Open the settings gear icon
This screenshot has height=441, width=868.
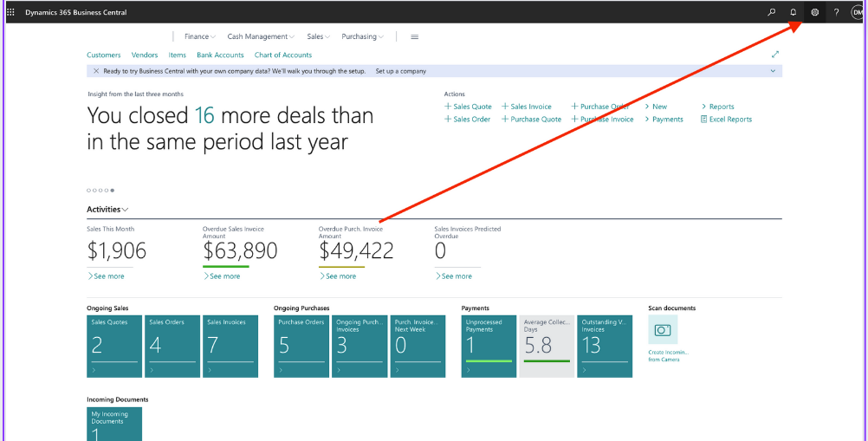(814, 12)
